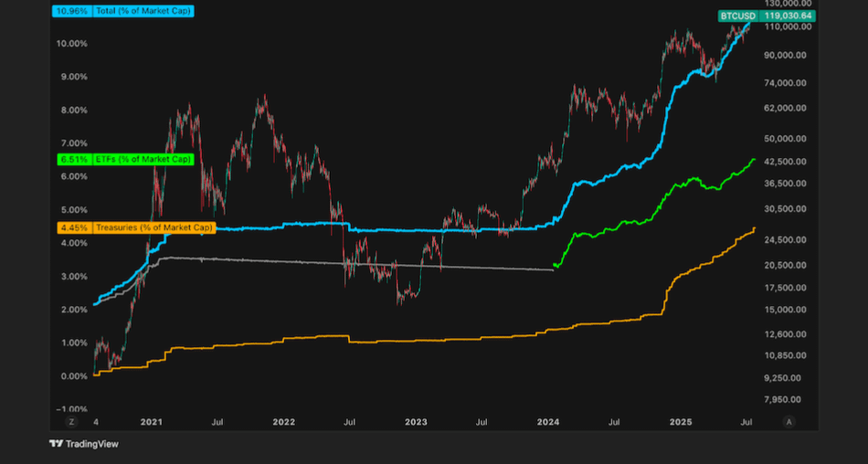
Task: Click the 2022 time axis label
Action: (x=283, y=422)
